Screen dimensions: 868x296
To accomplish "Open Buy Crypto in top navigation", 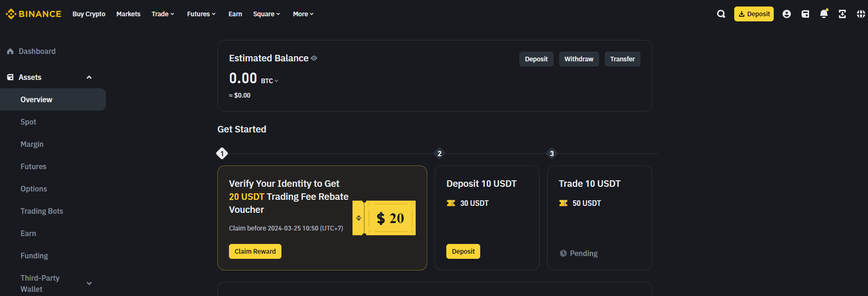I will tap(89, 14).
